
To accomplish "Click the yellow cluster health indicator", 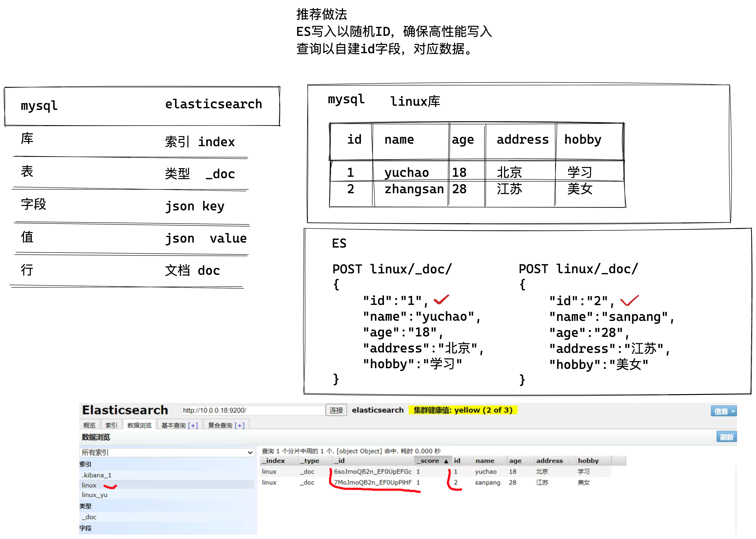I will 463,410.
